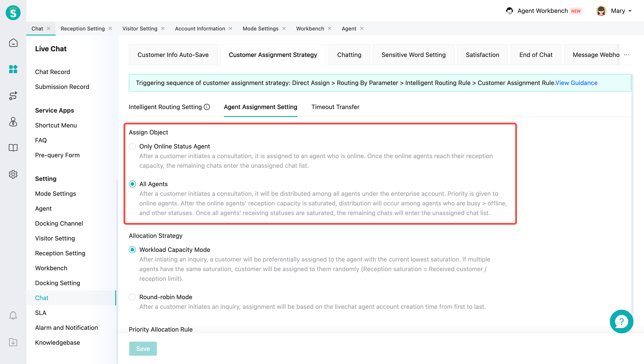Open the book knowledge icon in sidebar
Viewport: 644px width, 364px height.
(13, 148)
